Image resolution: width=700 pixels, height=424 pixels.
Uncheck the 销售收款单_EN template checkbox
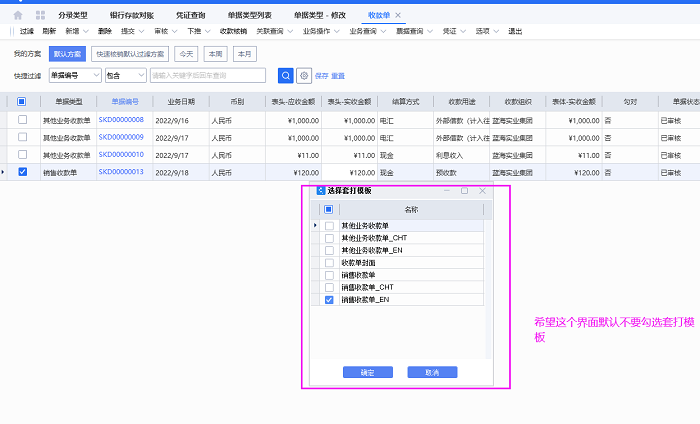tap(329, 299)
